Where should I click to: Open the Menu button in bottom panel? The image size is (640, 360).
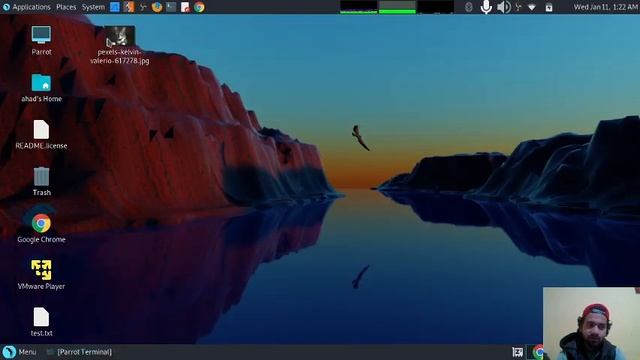pos(20,352)
